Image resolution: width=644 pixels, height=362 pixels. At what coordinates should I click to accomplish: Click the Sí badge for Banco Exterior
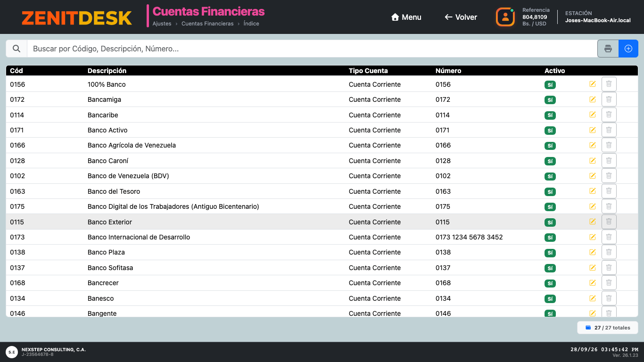[550, 222]
